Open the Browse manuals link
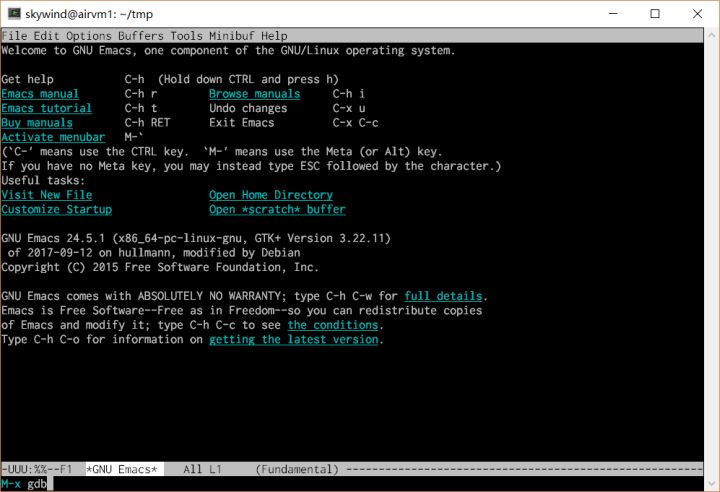Viewport: 720px width, 492px height. tap(254, 94)
